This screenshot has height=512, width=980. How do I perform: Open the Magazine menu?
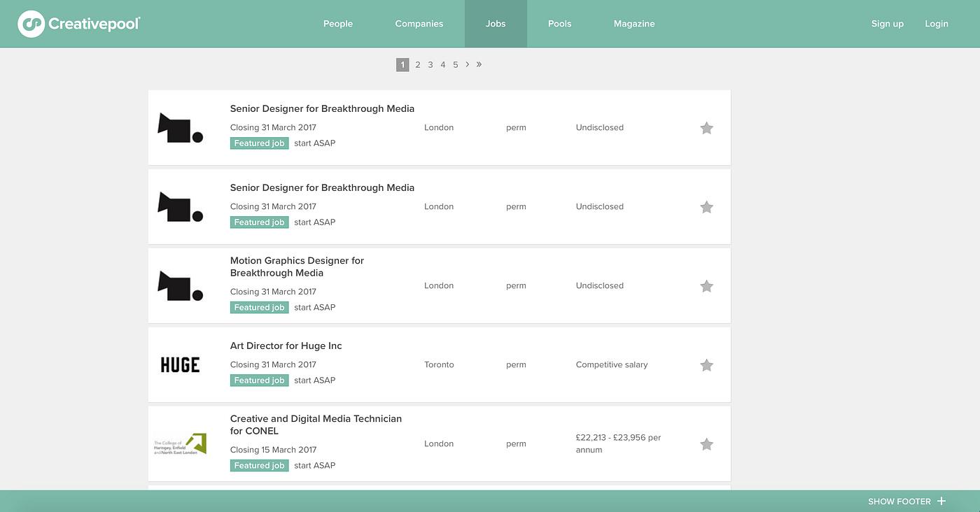(x=634, y=24)
